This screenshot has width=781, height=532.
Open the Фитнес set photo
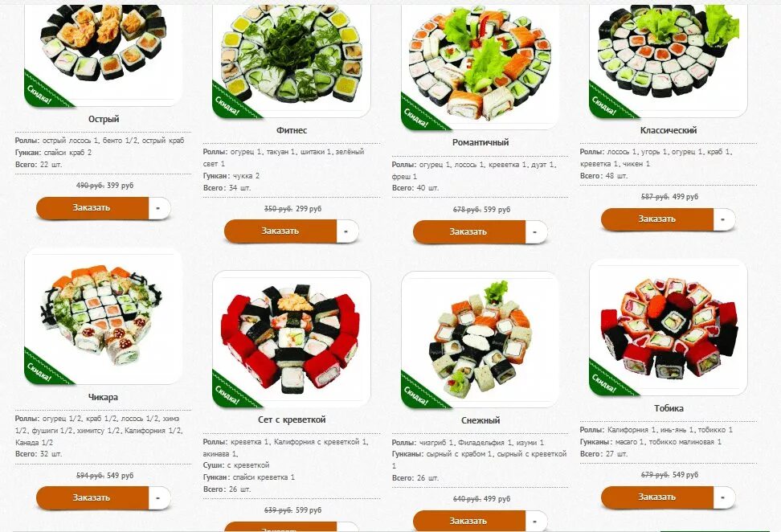pyautogui.click(x=292, y=61)
